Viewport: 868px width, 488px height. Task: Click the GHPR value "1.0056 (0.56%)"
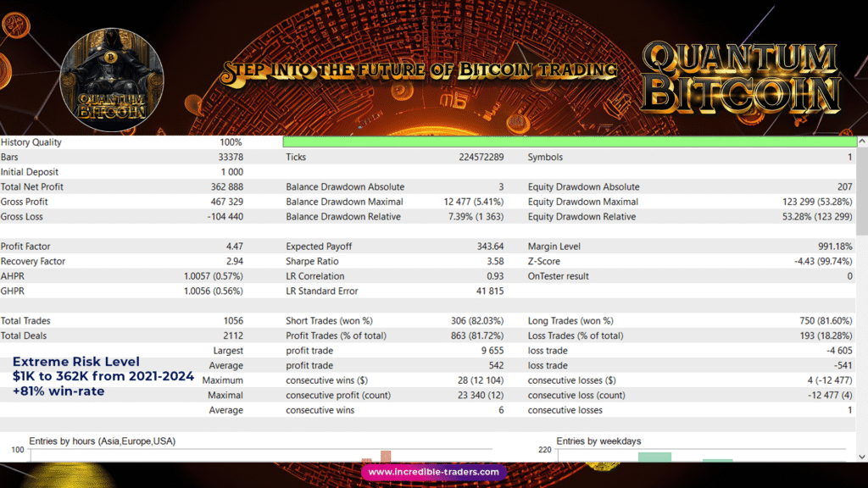pyautogui.click(x=213, y=291)
